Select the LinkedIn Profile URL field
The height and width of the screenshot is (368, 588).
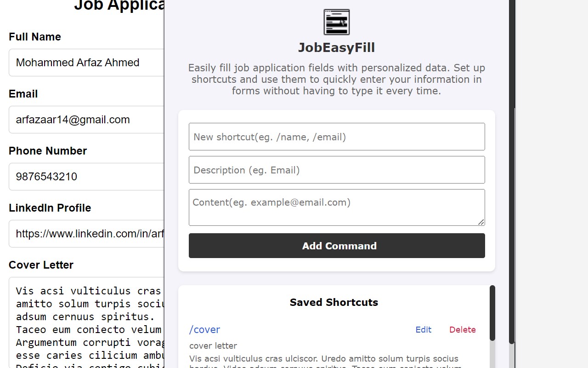click(86, 234)
